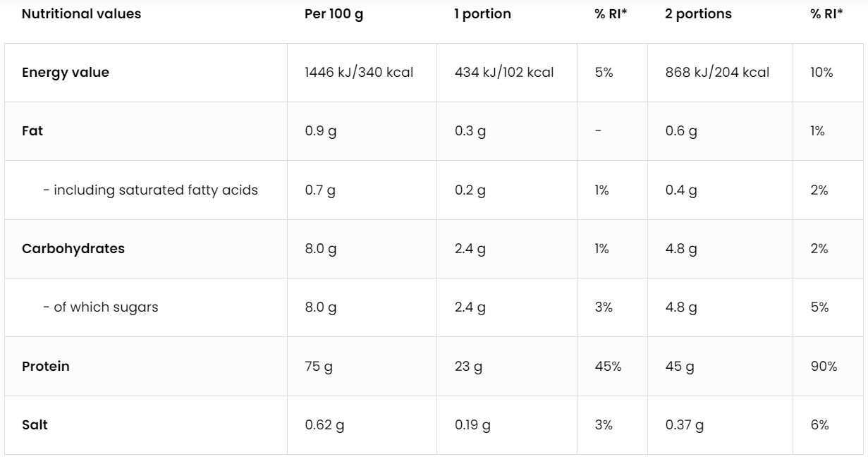Click the "Fat" row label
This screenshot has width=868, height=459.
[x=32, y=131]
